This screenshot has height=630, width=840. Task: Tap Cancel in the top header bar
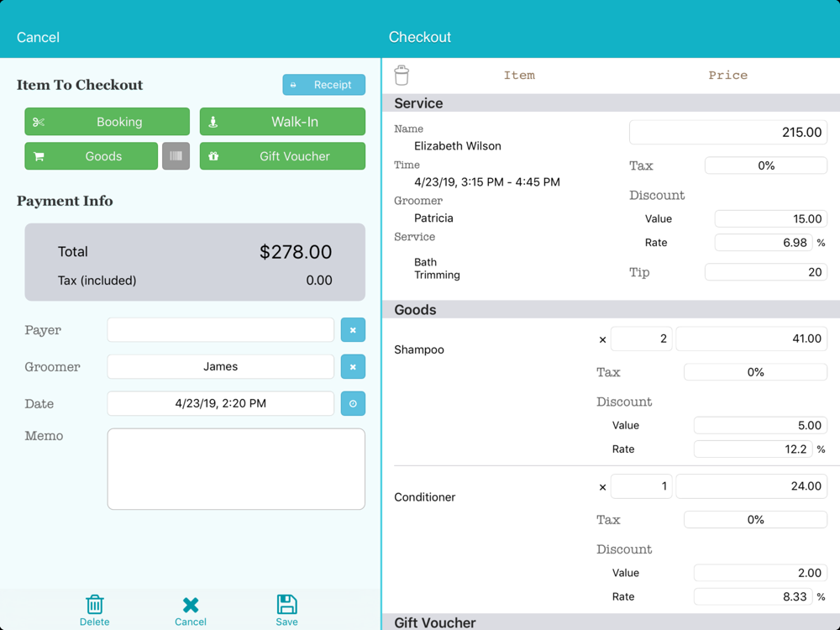(38, 37)
